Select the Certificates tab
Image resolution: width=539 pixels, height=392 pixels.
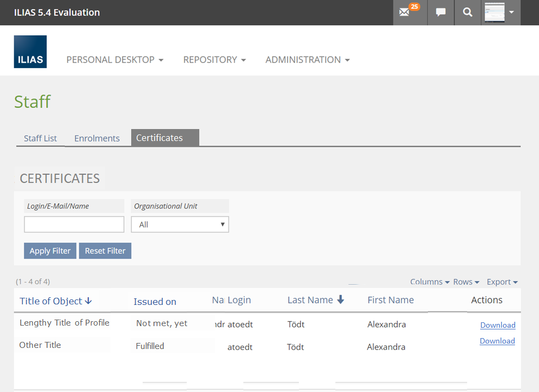(160, 138)
